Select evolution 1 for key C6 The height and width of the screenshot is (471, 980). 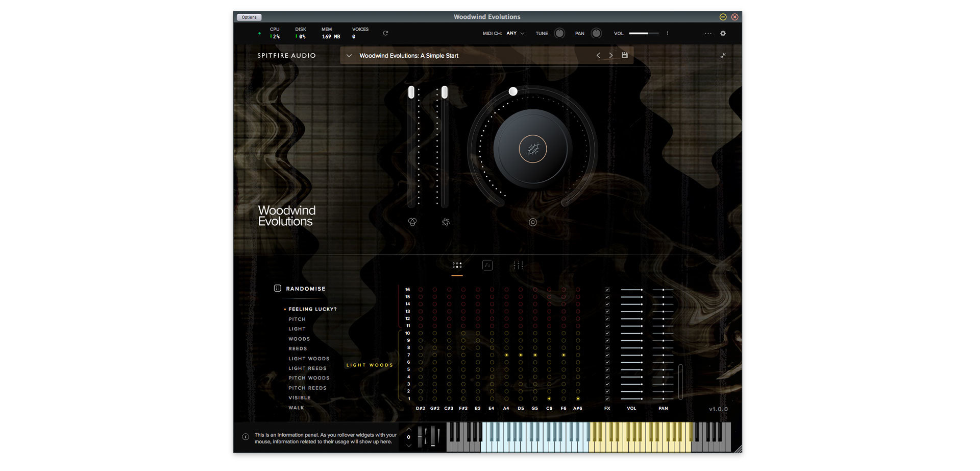pyautogui.click(x=549, y=398)
